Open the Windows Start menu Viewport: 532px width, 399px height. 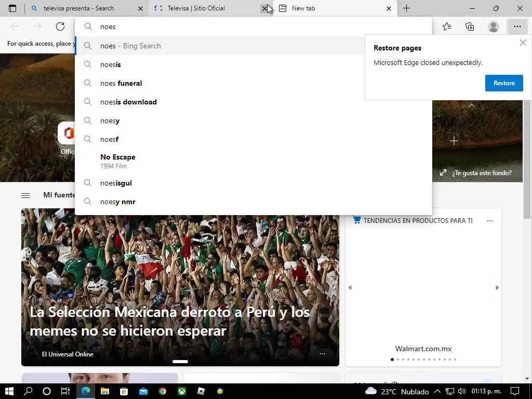click(x=9, y=391)
